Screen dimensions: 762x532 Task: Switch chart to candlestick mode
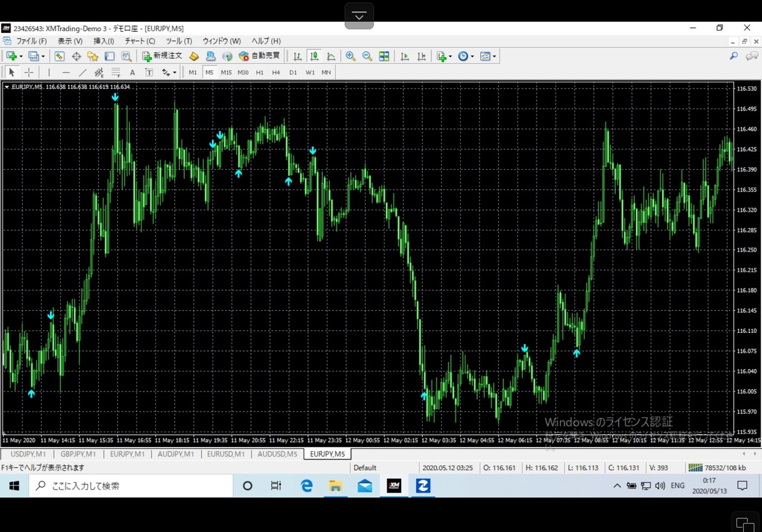(x=314, y=56)
